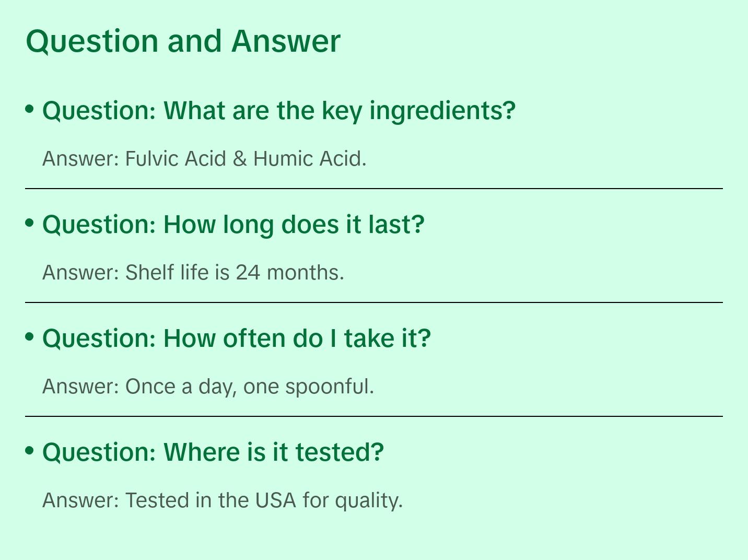This screenshot has height=560, width=748.
Task: Click the bullet before the key ingredients question
Action: (x=30, y=109)
